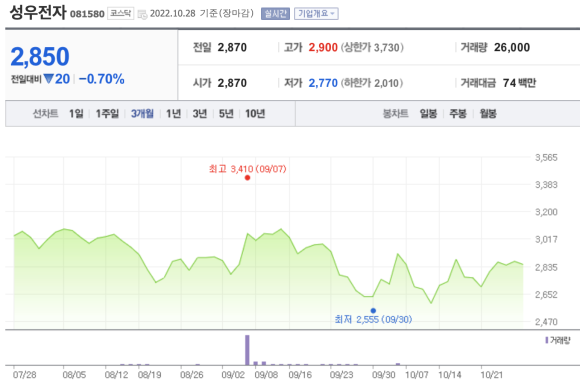Click the blue 최저 2,555 marker dot
This screenshot has height=392, width=580.
point(373,311)
